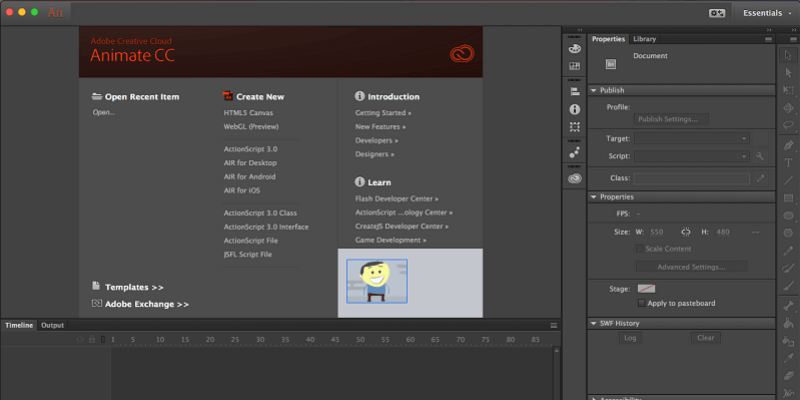This screenshot has width=800, height=400.
Task: Enable the Scale Content checkbox
Action: (x=639, y=249)
